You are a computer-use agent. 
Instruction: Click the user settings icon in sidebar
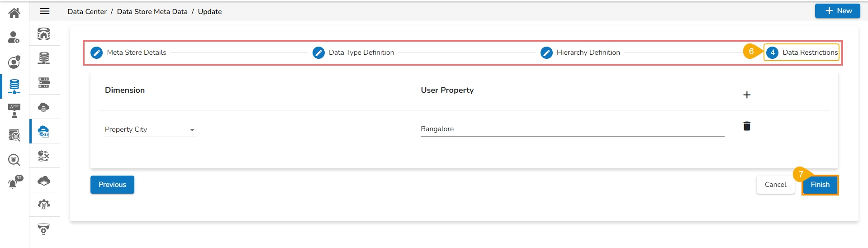(14, 37)
